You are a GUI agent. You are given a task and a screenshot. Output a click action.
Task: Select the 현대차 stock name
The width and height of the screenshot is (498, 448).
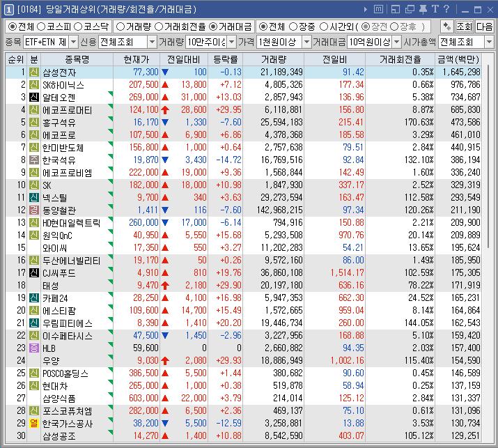pos(55,386)
